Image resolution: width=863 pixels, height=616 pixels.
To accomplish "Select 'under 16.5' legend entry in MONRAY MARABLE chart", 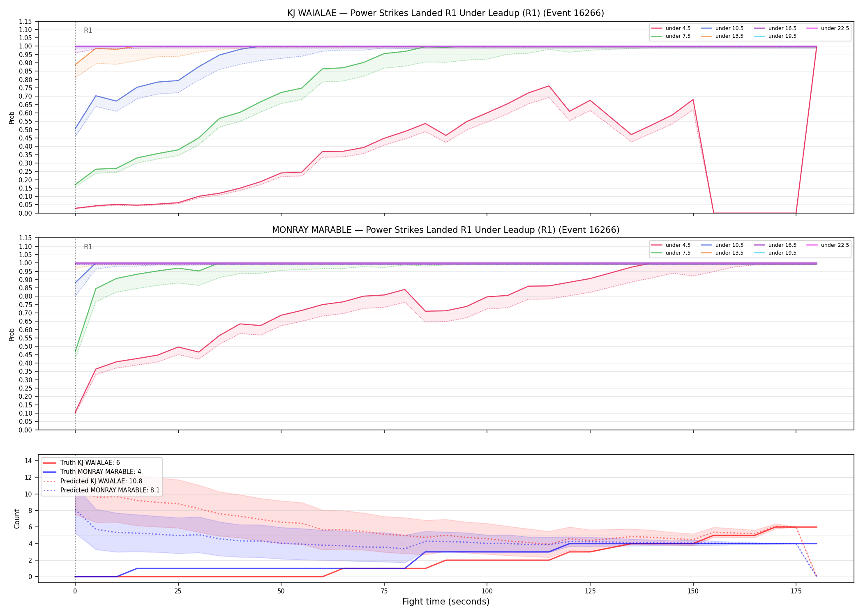I will click(x=775, y=245).
